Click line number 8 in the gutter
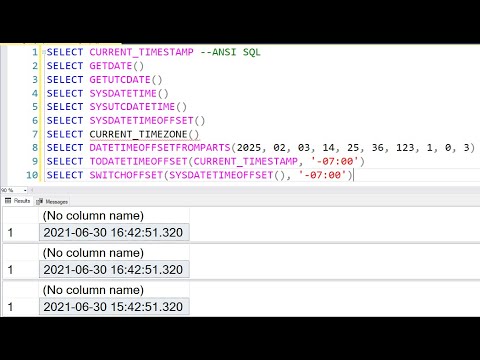Image resolution: width=480 pixels, height=360 pixels. pyautogui.click(x=35, y=148)
